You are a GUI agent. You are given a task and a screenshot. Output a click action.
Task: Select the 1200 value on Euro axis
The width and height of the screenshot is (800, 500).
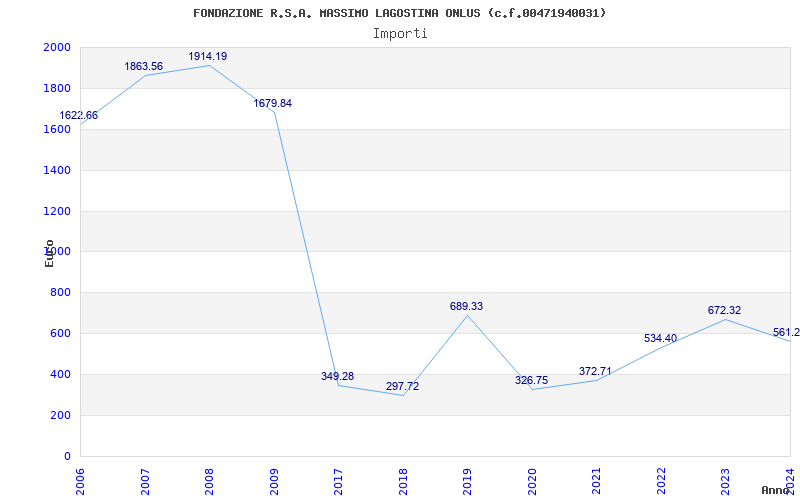(x=57, y=211)
